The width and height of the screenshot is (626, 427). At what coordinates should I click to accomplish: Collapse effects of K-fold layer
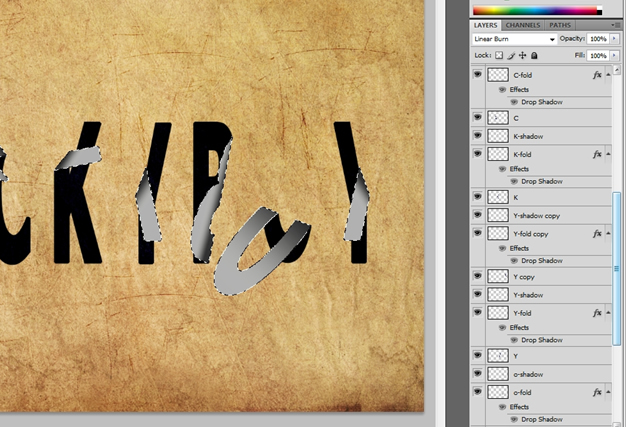click(608, 154)
